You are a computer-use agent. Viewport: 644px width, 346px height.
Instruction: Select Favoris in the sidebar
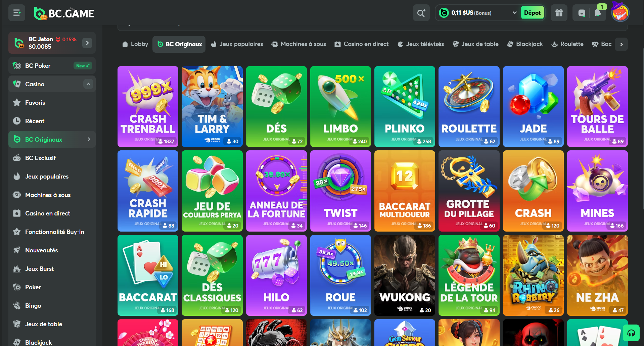pos(35,103)
